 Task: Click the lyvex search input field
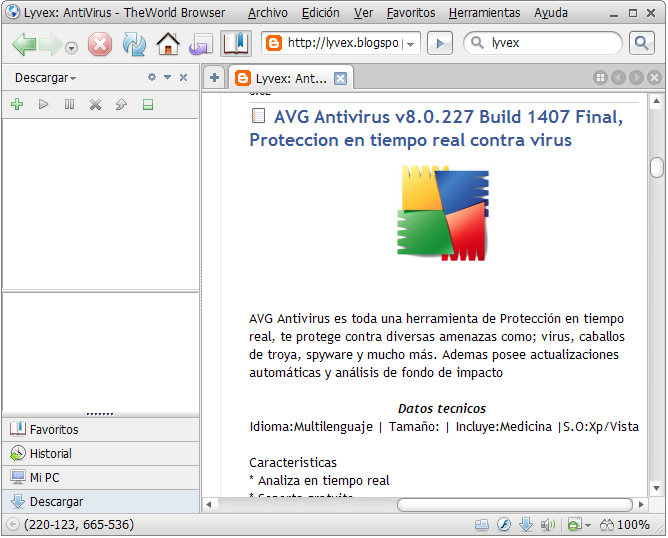pyautogui.click(x=552, y=44)
